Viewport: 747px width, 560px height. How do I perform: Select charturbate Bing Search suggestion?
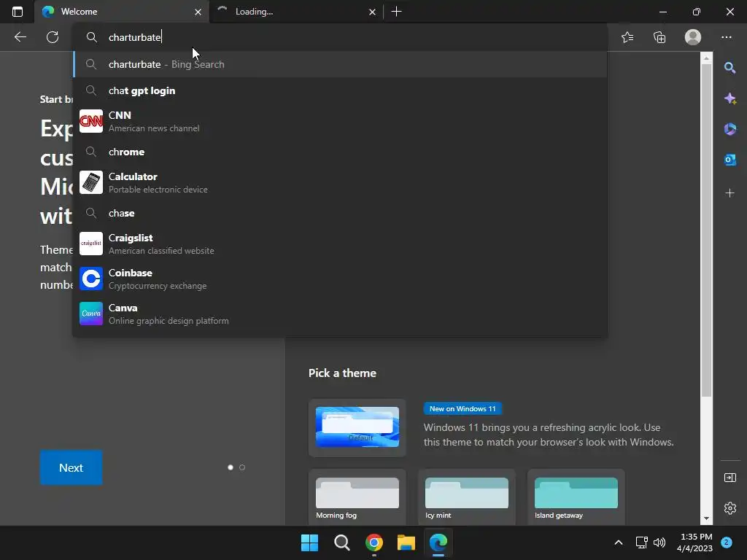tap(340, 64)
